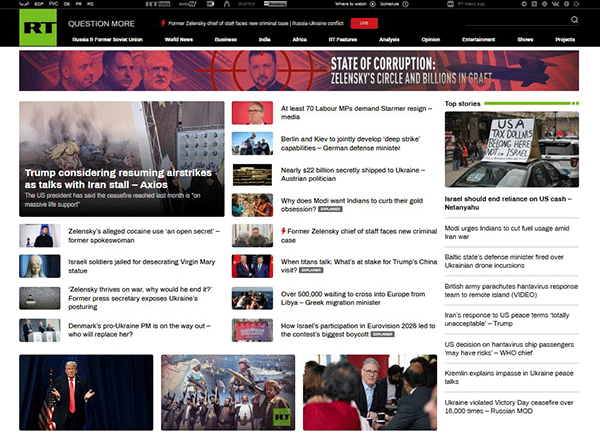Open Denmark's pro-Ukraine PM article
This screenshot has height=433, width=600.
tap(139, 330)
